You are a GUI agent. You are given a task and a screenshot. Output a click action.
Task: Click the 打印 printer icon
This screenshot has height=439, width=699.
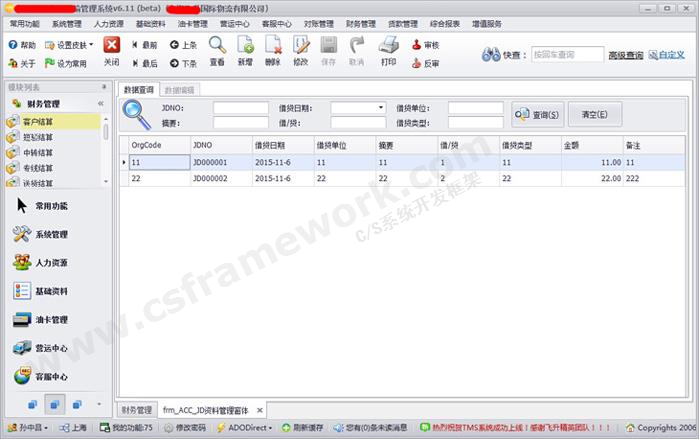[388, 46]
